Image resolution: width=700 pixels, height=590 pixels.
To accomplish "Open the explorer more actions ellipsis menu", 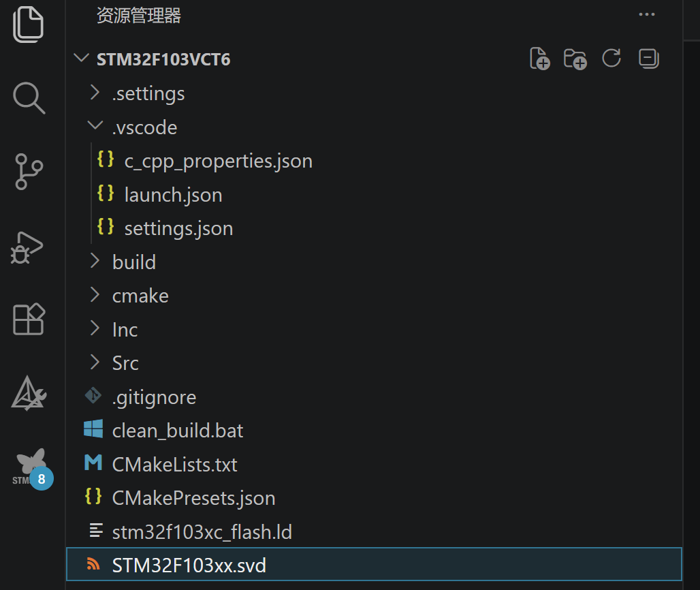I will pos(646,14).
